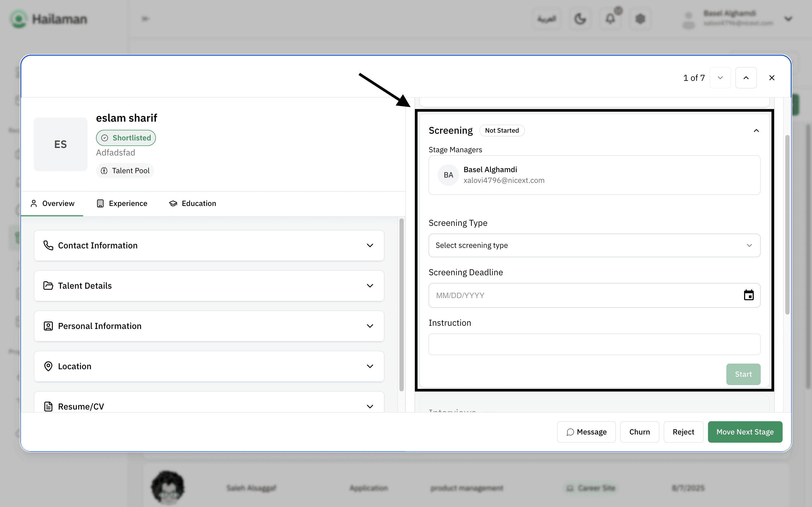Click the overview panel vertical scrollbar
The height and width of the screenshot is (507, 812).
point(401,305)
